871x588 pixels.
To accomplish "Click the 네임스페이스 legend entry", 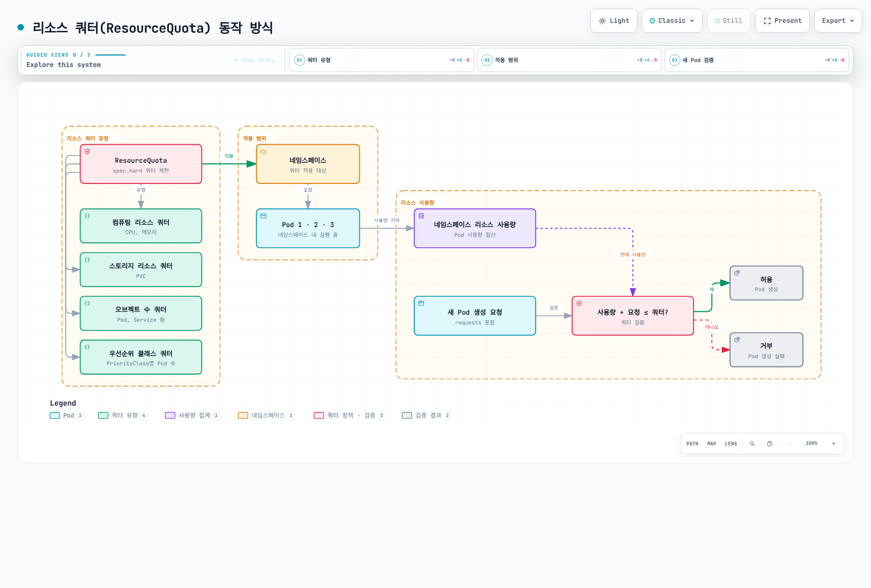I will click(266, 415).
